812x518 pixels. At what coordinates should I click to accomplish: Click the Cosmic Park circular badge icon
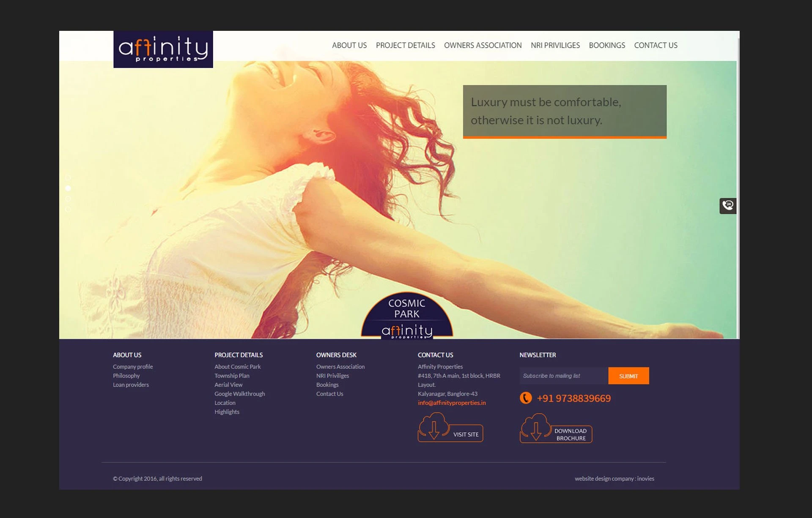(406, 316)
